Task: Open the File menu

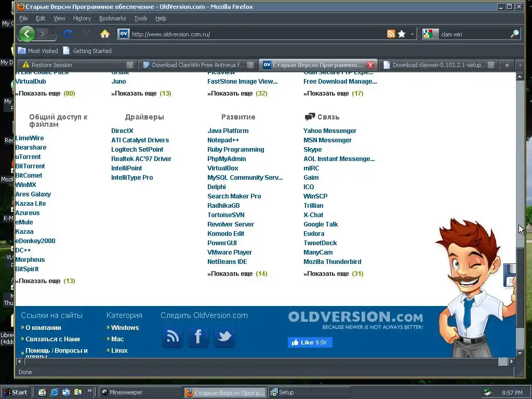Action: (23, 18)
